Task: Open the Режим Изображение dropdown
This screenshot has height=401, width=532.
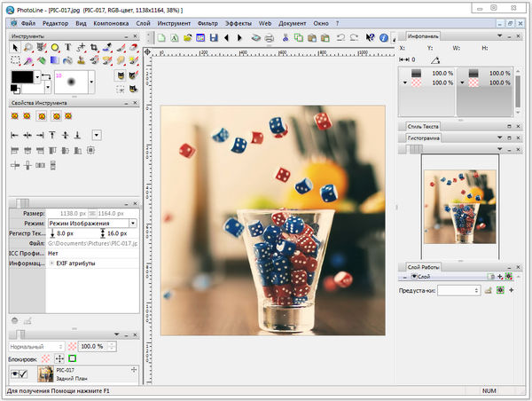Action: click(133, 223)
